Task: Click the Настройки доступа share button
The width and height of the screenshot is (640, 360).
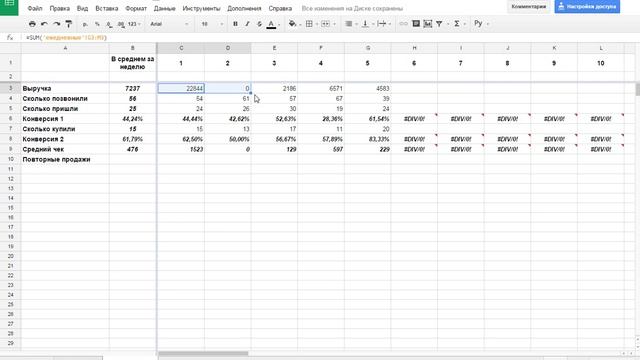Action: coord(587,7)
